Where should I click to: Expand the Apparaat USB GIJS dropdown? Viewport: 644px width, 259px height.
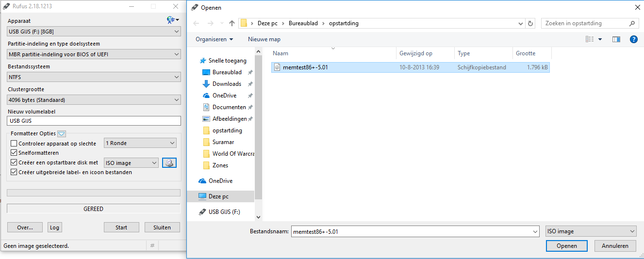(94, 32)
